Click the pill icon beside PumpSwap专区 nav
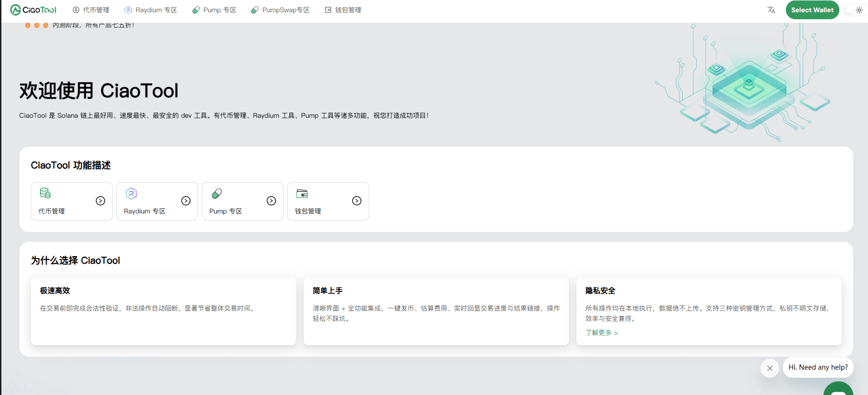Image resolution: width=868 pixels, height=395 pixels. [x=255, y=10]
